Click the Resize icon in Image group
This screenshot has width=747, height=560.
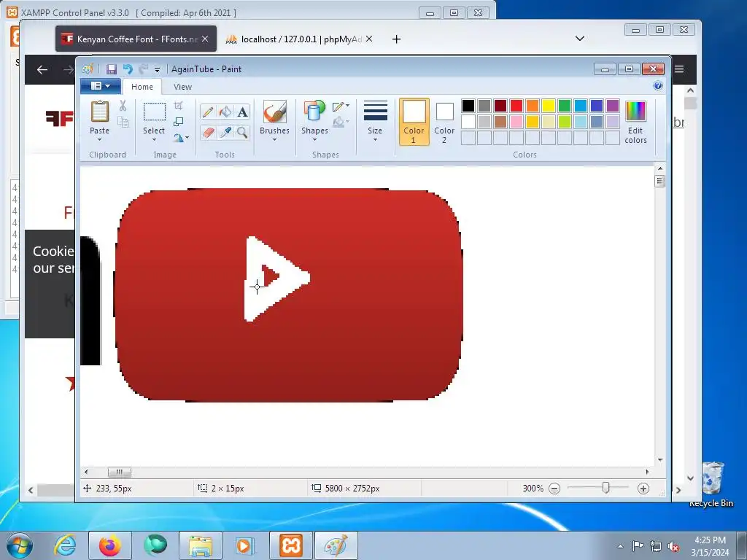coord(178,122)
